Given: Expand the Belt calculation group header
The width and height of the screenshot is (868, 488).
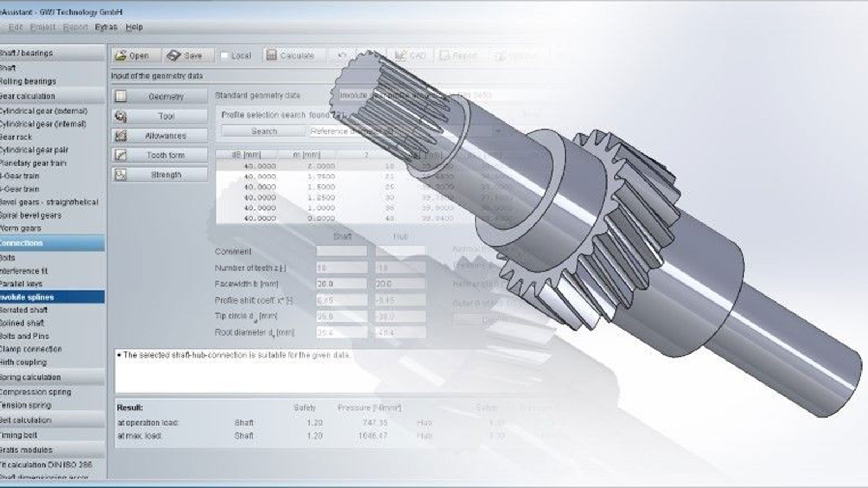Looking at the screenshot, I should click(x=52, y=420).
